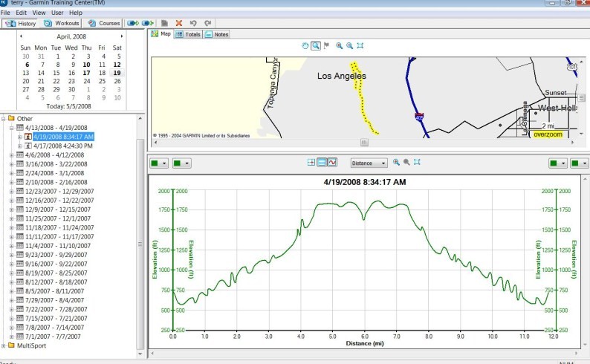Screen dimensions: 590x364
Task: Click the map zoom-to-fit icon
Action: click(x=360, y=46)
